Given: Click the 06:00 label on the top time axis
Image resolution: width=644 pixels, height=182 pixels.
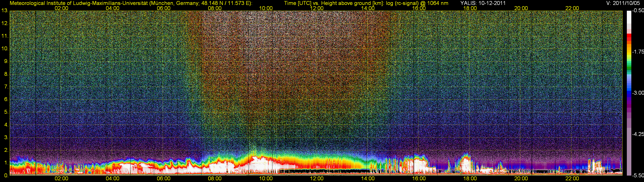Looking at the screenshot, I should 164,8.
